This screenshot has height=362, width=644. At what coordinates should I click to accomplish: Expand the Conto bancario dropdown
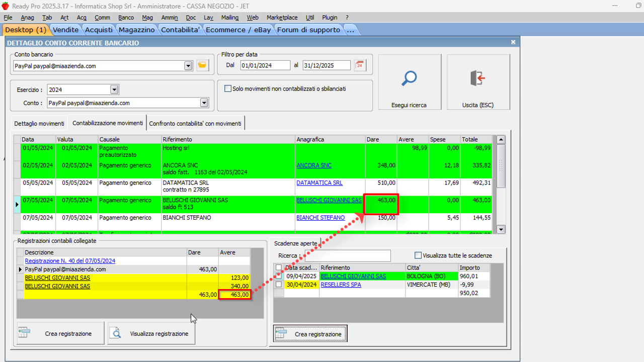(x=188, y=65)
